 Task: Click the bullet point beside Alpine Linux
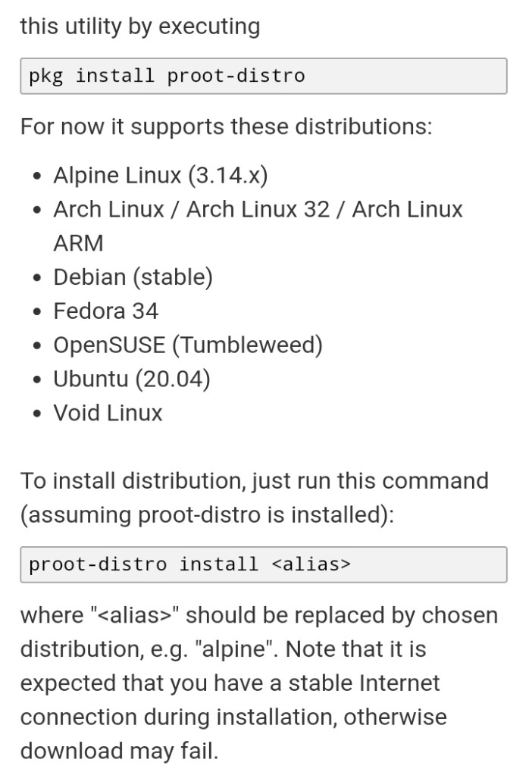37,177
